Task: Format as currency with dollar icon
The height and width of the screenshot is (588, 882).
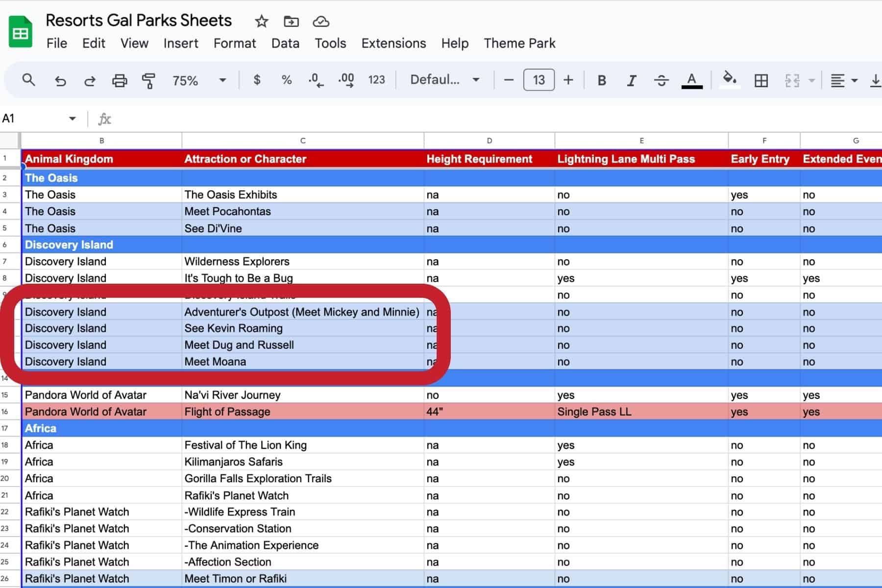Action: pos(257,80)
